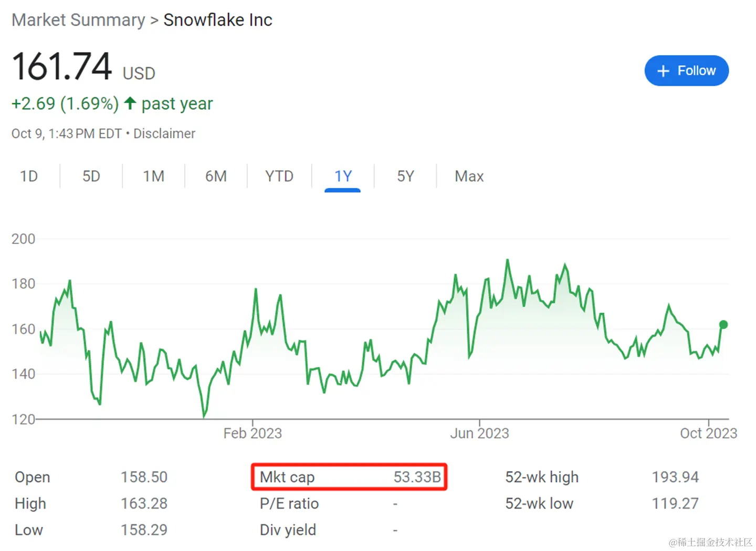Select the current price data point on chart
The image size is (756, 551).
723,325
